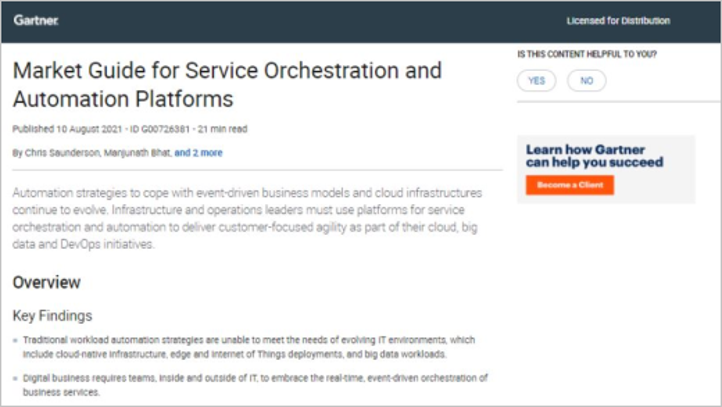Open the 'and 2 more' authors link
722x407 pixels.
pos(198,153)
